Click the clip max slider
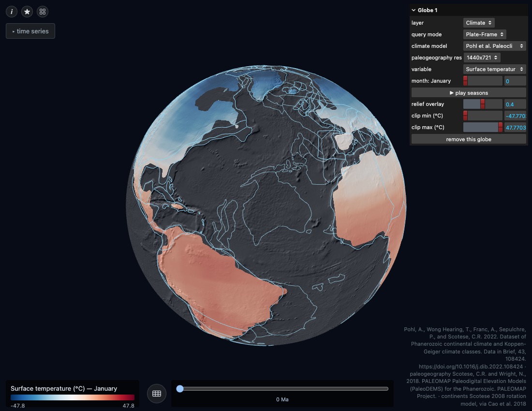 point(483,127)
